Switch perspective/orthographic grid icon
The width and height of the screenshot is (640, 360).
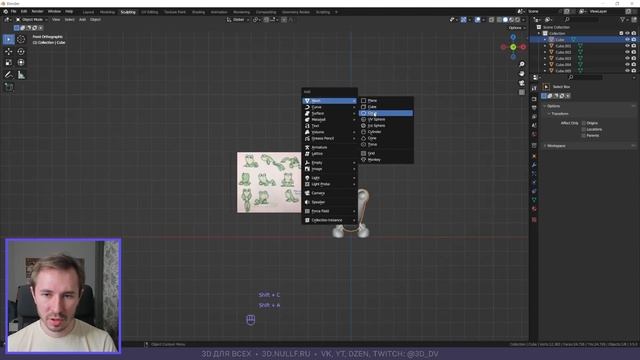522,92
